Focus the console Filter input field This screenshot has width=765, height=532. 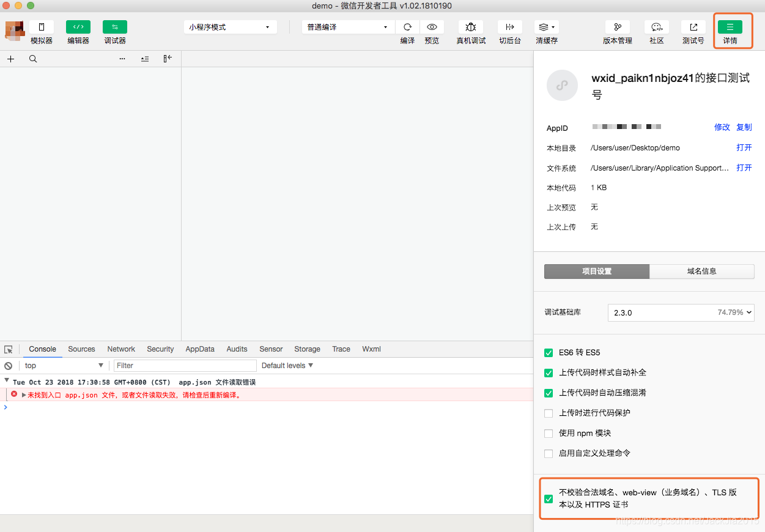click(x=185, y=366)
